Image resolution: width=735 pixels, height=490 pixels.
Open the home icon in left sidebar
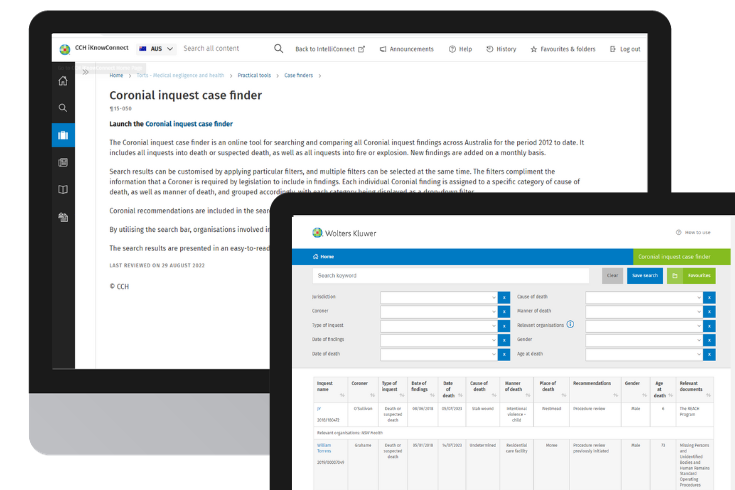click(x=63, y=81)
